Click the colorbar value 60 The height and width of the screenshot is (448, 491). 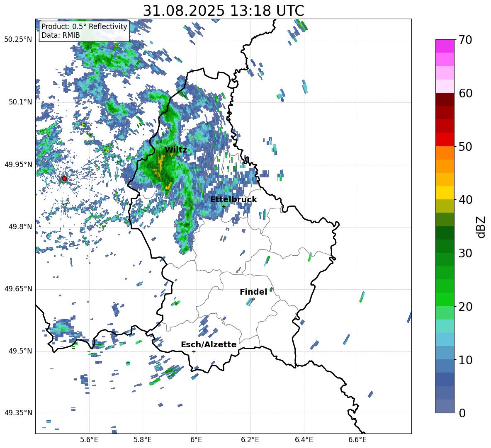click(465, 93)
